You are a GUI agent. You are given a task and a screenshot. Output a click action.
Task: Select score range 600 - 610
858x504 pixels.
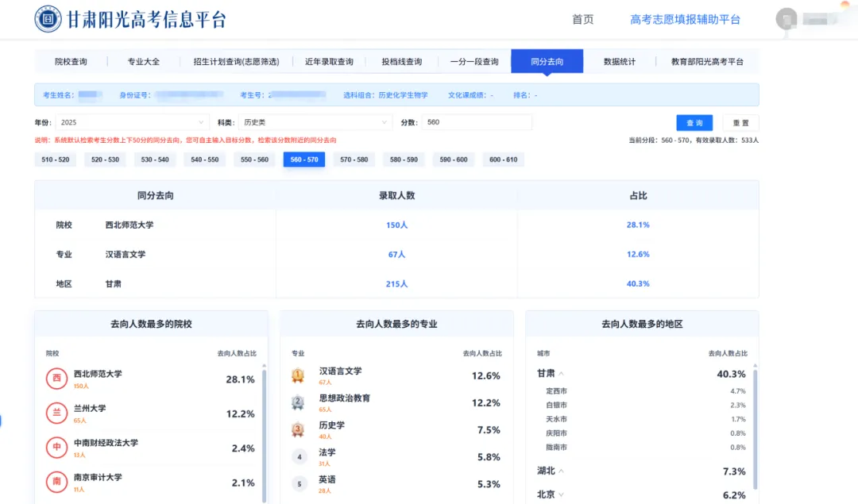point(504,160)
